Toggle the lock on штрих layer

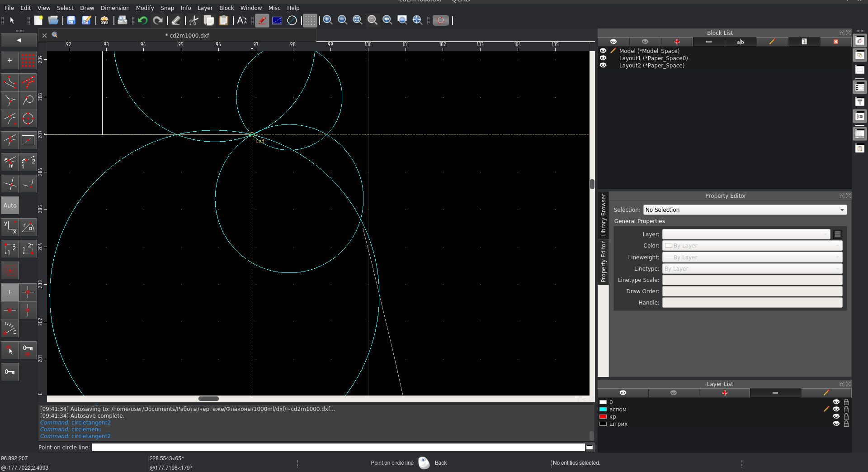point(846,424)
